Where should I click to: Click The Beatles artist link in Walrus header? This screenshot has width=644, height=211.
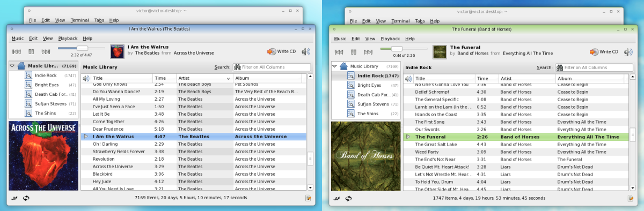click(147, 53)
